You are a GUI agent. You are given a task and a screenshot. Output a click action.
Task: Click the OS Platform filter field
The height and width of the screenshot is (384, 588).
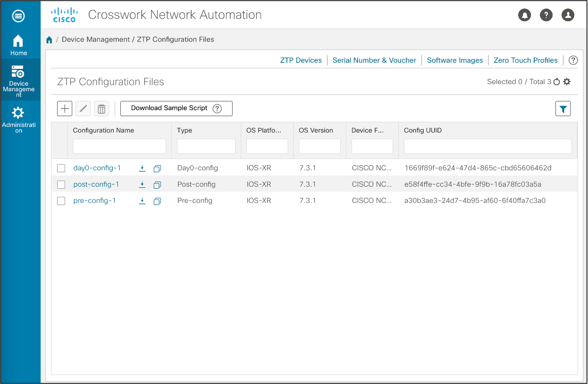tap(267, 146)
